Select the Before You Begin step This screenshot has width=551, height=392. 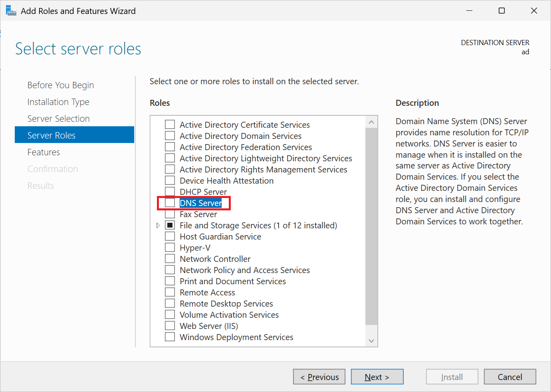click(x=60, y=85)
